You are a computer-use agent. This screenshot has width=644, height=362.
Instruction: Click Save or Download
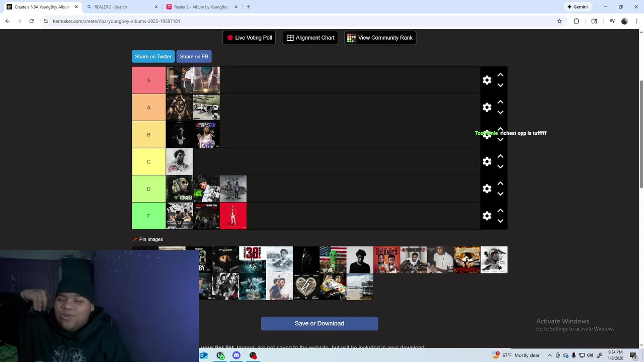point(319,323)
